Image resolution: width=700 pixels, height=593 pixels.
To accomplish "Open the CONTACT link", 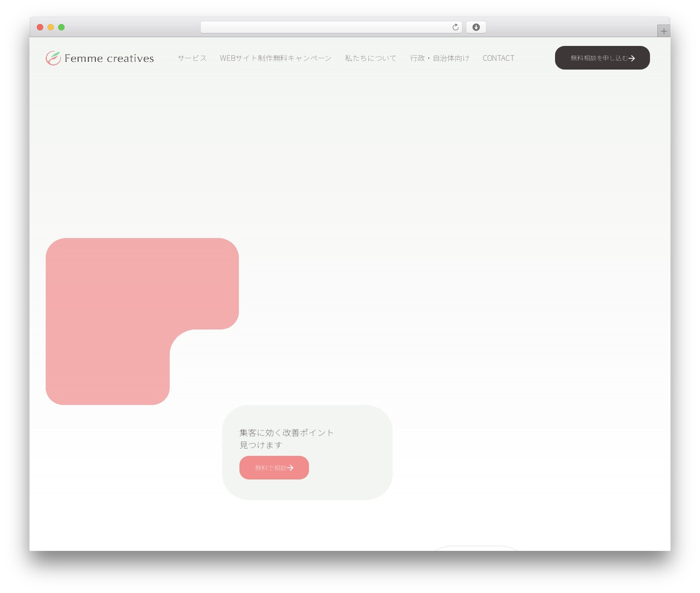I will pyautogui.click(x=498, y=58).
